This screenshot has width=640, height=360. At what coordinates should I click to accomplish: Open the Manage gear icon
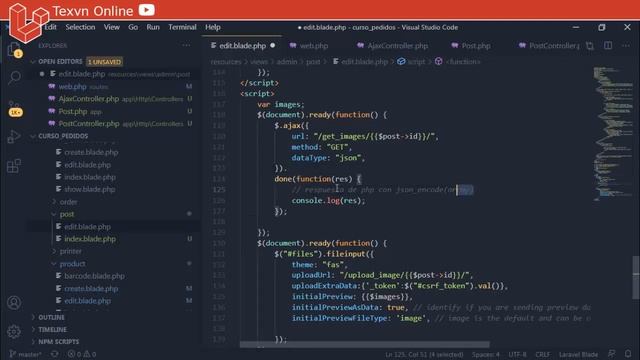[14, 331]
